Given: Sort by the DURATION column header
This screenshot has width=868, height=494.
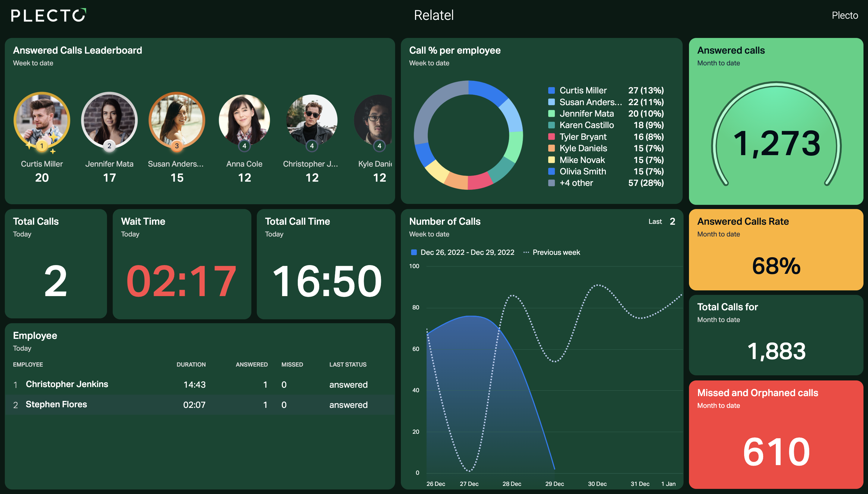Looking at the screenshot, I should click(191, 364).
